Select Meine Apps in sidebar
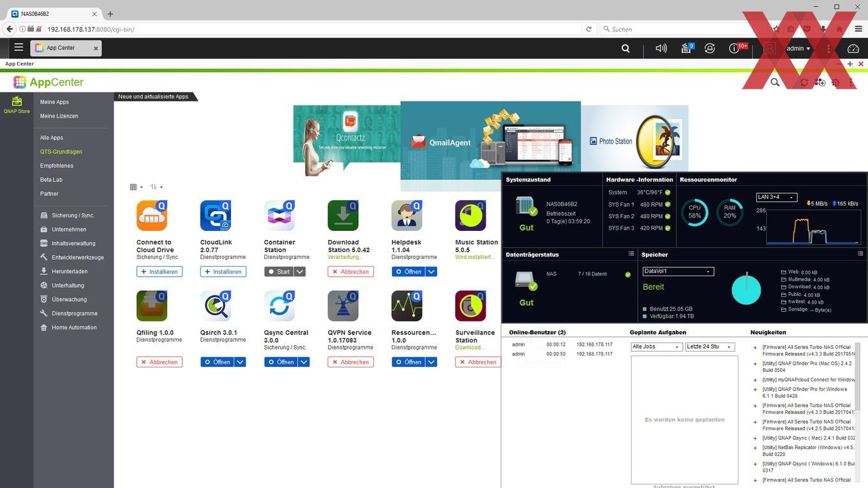This screenshot has width=868, height=488. (x=54, y=102)
